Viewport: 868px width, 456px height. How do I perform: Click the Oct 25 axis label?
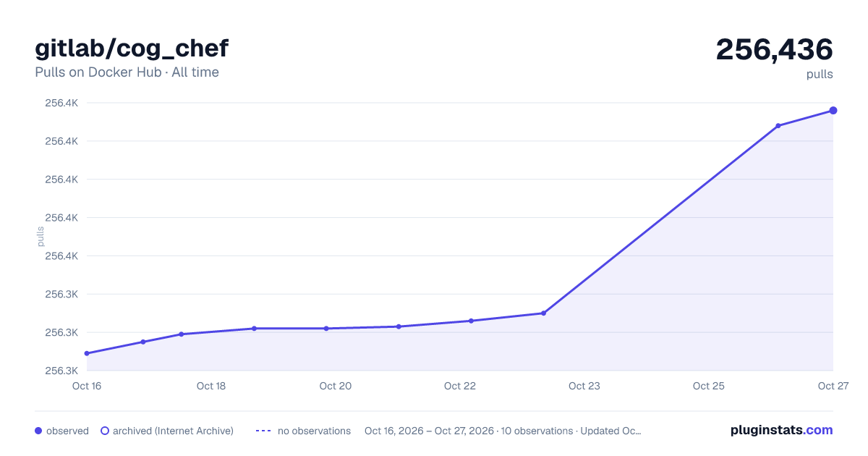click(x=709, y=386)
